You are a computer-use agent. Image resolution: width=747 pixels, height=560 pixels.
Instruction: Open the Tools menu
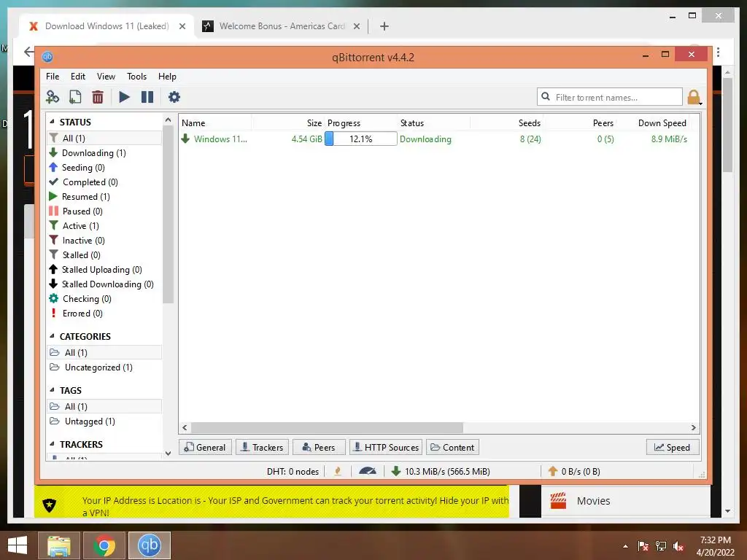click(x=136, y=76)
